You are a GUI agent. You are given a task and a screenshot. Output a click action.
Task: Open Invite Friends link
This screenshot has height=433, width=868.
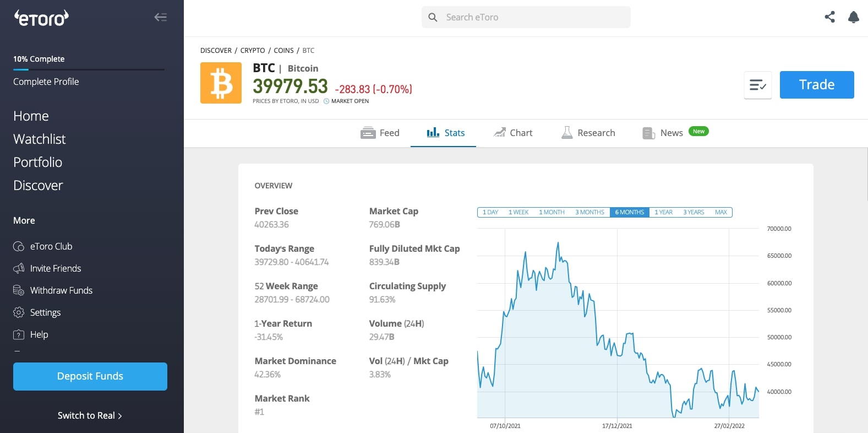(56, 268)
